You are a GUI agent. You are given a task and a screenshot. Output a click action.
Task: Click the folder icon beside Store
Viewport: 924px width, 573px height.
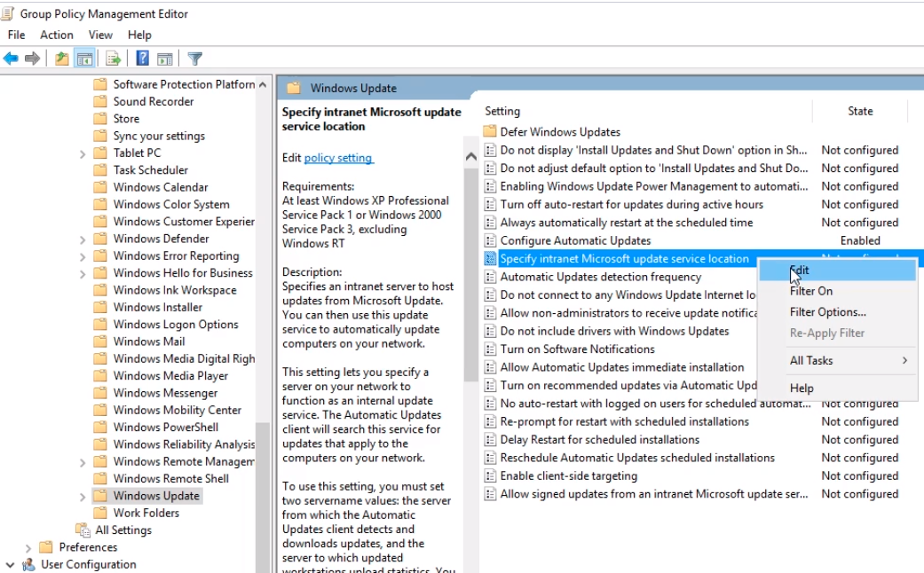[101, 118]
